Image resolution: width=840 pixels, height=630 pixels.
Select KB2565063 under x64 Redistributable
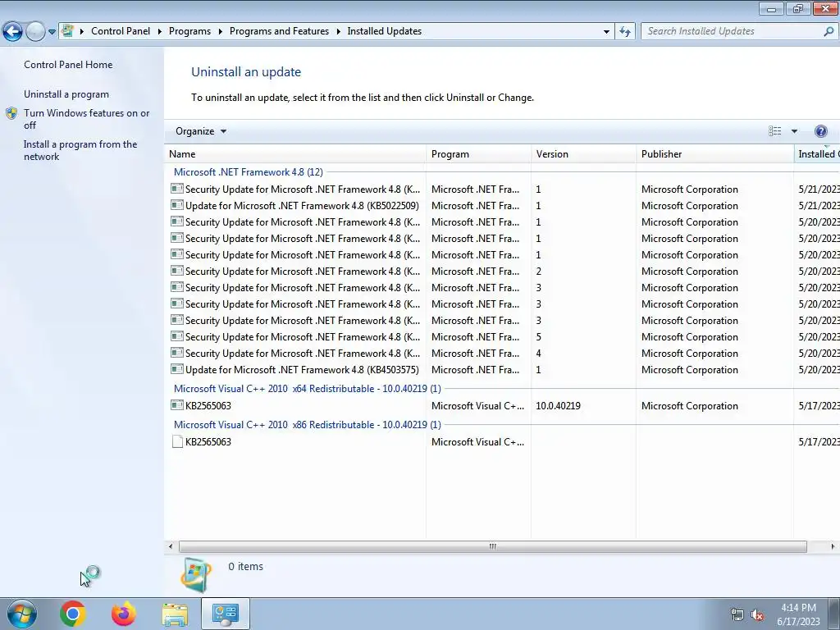click(208, 405)
